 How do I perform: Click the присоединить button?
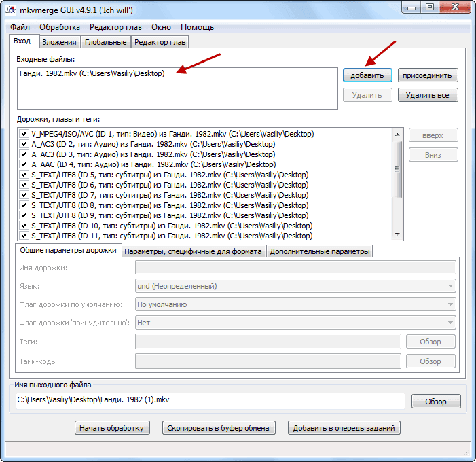click(x=427, y=75)
